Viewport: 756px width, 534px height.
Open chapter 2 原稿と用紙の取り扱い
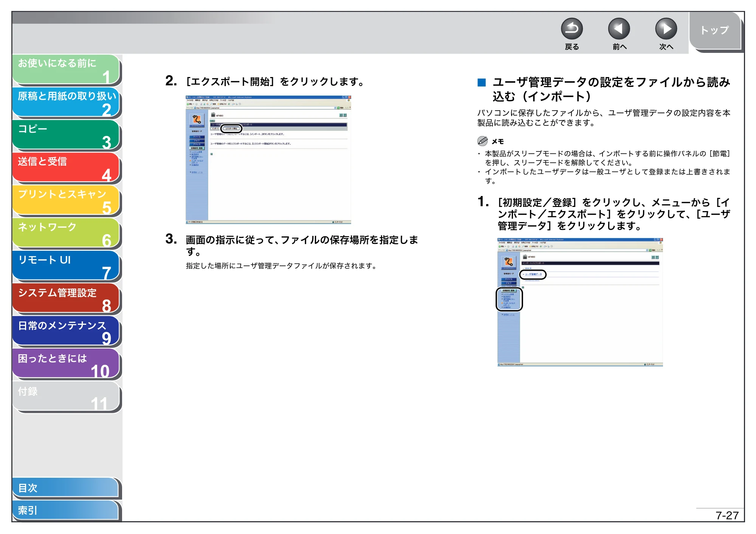67,102
